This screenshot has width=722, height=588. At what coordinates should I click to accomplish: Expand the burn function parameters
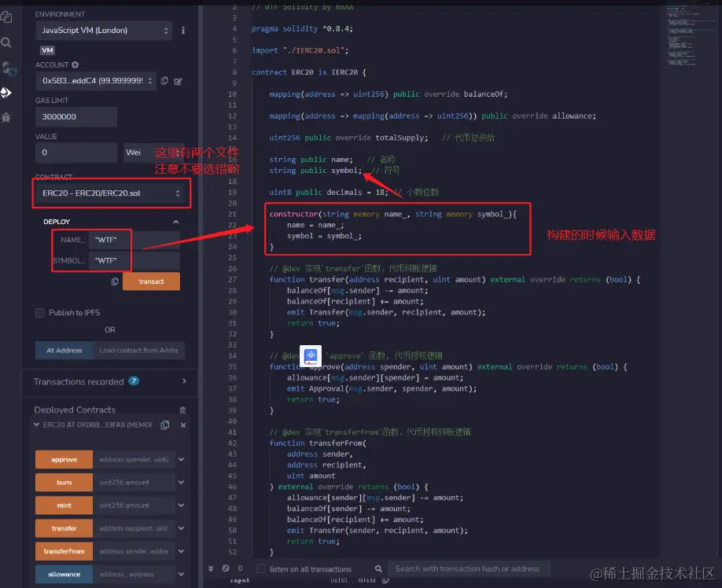(182, 483)
